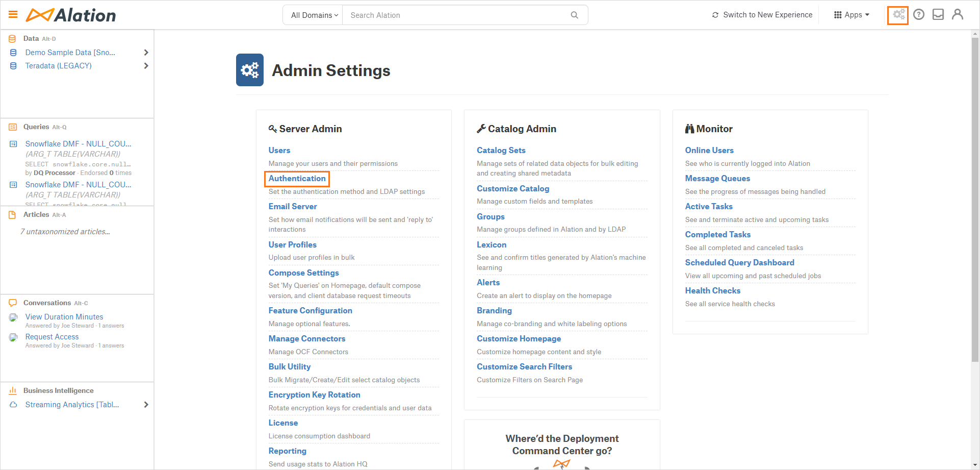The height and width of the screenshot is (470, 980).
Task: Click the Queries section icon
Action: coord(13,127)
